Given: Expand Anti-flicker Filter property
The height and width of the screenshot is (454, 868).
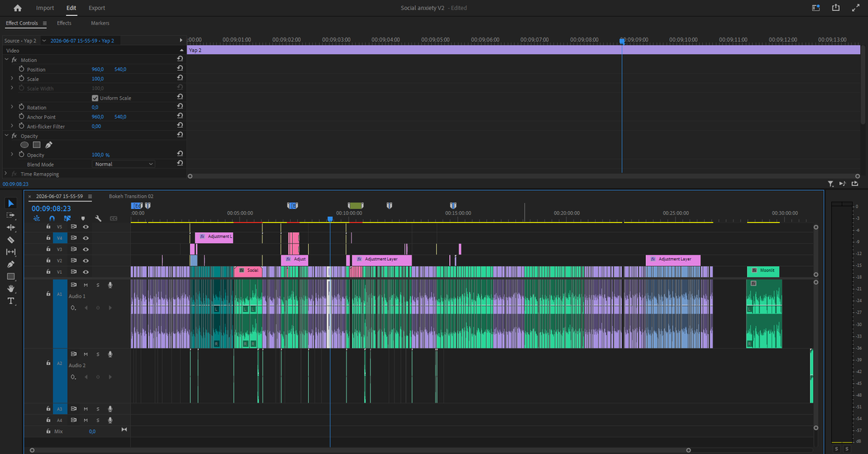Looking at the screenshot, I should tap(12, 126).
